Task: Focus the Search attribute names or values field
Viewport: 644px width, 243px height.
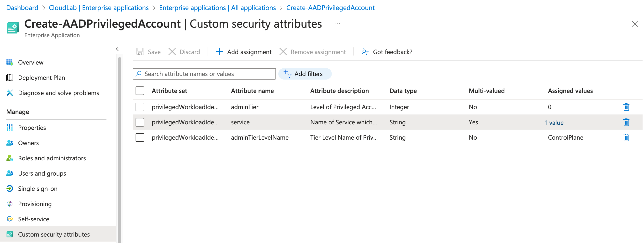Action: (204, 74)
